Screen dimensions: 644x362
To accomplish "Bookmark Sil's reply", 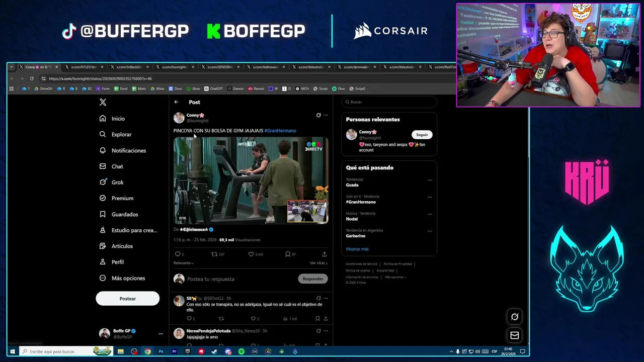I will [x=317, y=319].
